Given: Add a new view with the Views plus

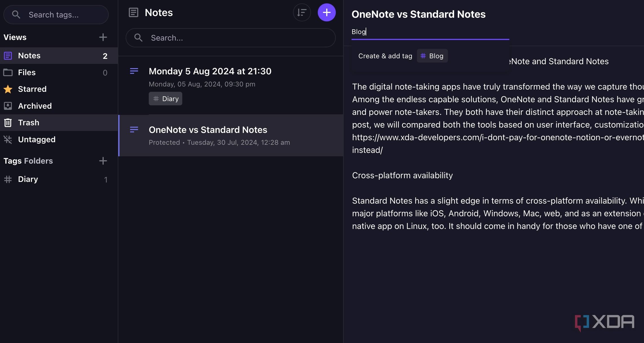Looking at the screenshot, I should tap(103, 37).
